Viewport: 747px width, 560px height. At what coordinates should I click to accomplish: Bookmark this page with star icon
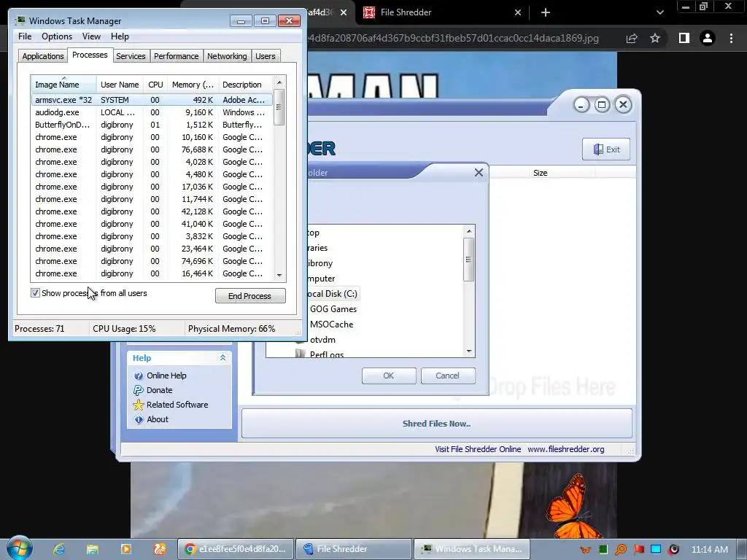coord(655,38)
